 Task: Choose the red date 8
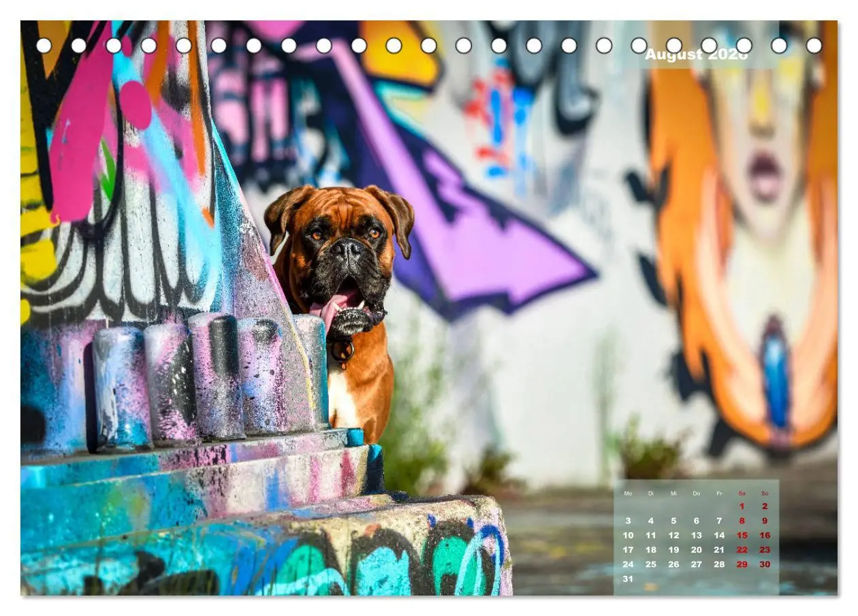tap(742, 521)
